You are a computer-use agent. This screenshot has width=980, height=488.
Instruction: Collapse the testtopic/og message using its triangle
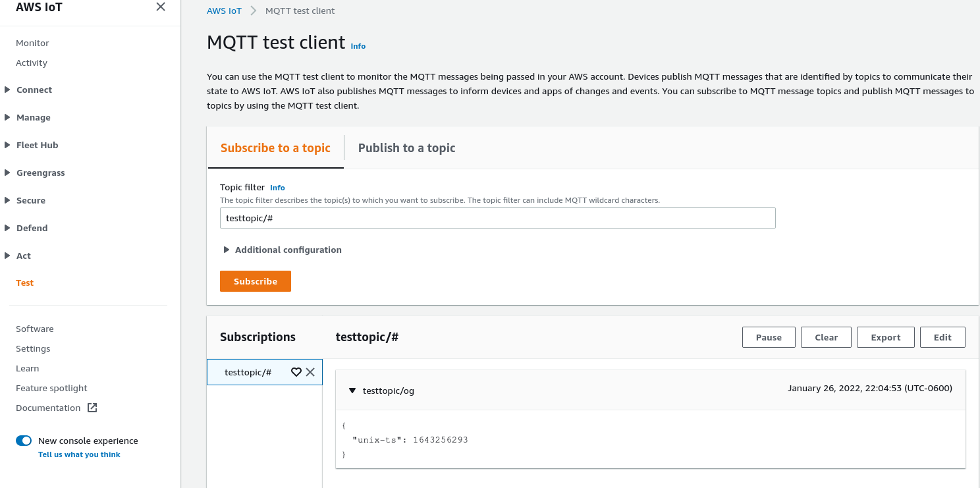pos(352,390)
